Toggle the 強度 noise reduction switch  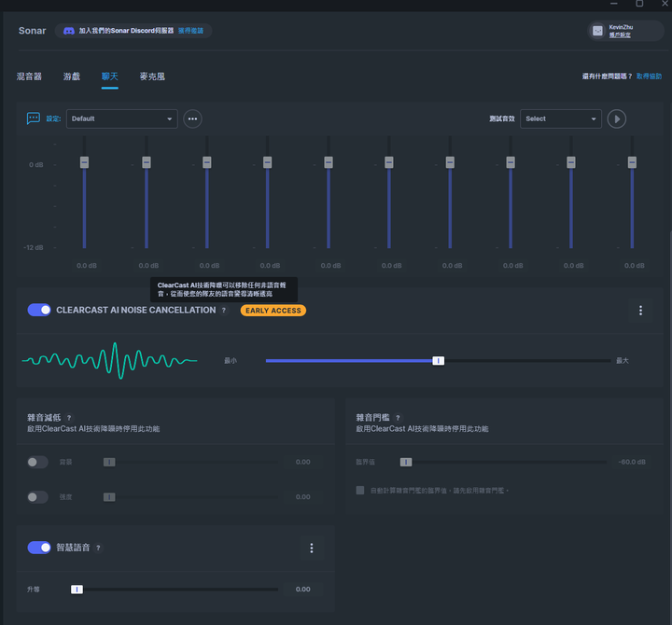(x=37, y=497)
